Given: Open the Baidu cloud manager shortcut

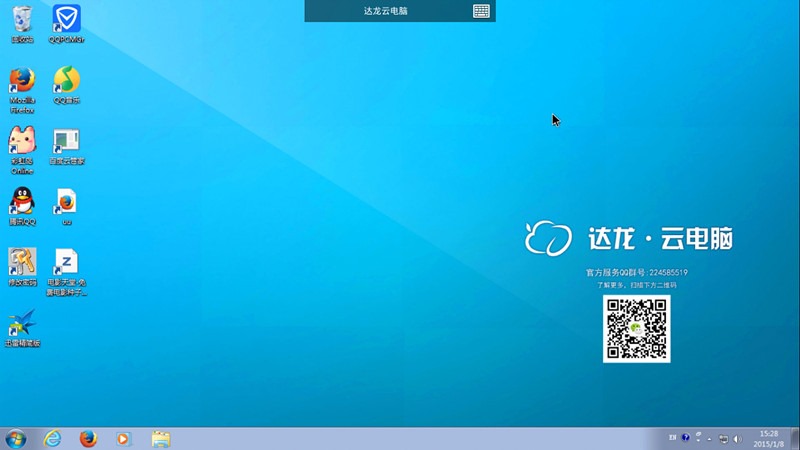Looking at the screenshot, I should coord(66,146).
